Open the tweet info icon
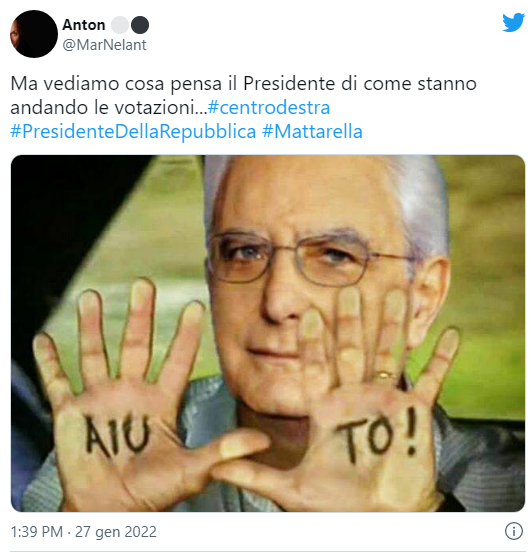The height and width of the screenshot is (552, 529). [x=514, y=531]
